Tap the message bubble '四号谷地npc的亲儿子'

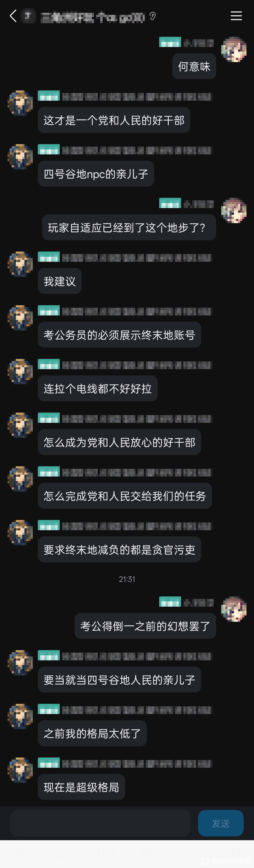tap(96, 174)
